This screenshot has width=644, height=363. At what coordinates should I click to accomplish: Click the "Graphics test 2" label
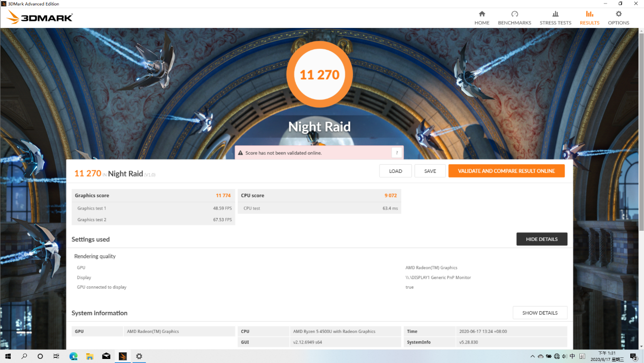point(92,220)
